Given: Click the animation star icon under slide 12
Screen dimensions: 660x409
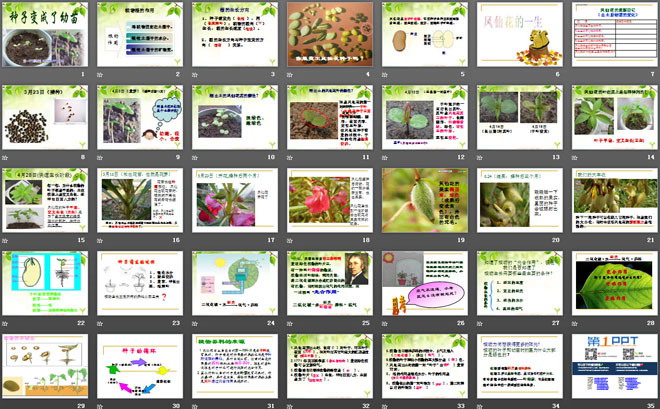Looking at the screenshot, I should pyautogui.click(x=385, y=158).
